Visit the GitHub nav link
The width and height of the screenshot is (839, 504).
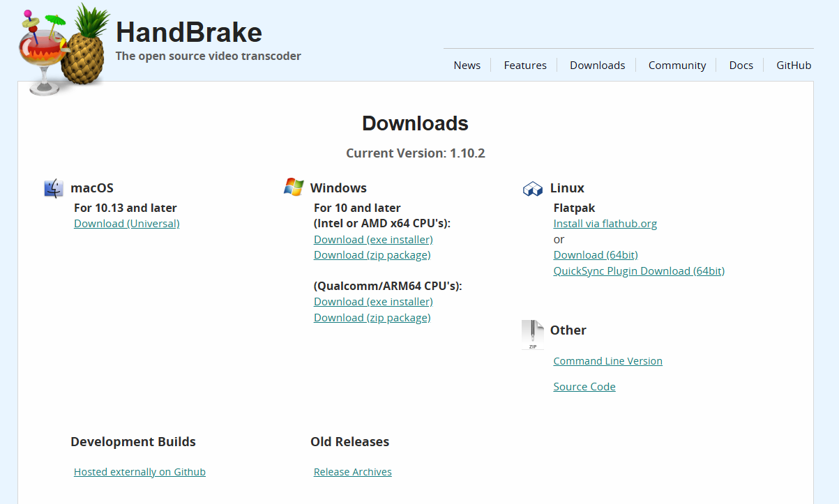point(794,66)
